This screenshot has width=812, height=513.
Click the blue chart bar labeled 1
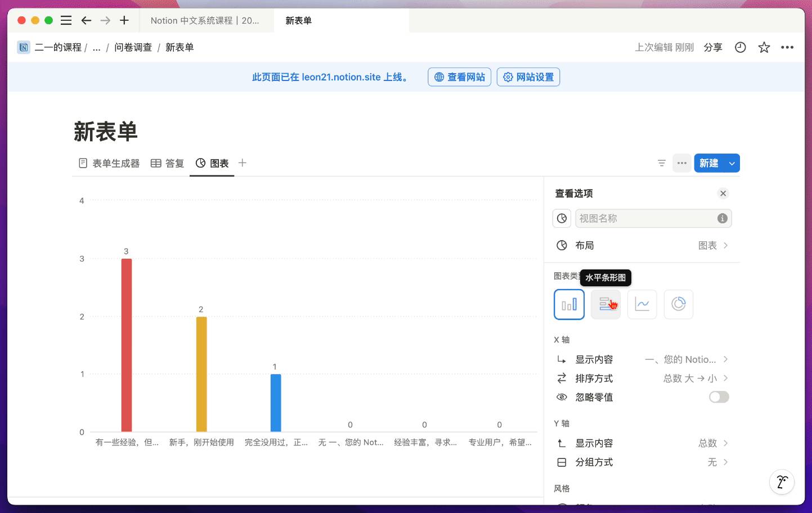(276, 403)
